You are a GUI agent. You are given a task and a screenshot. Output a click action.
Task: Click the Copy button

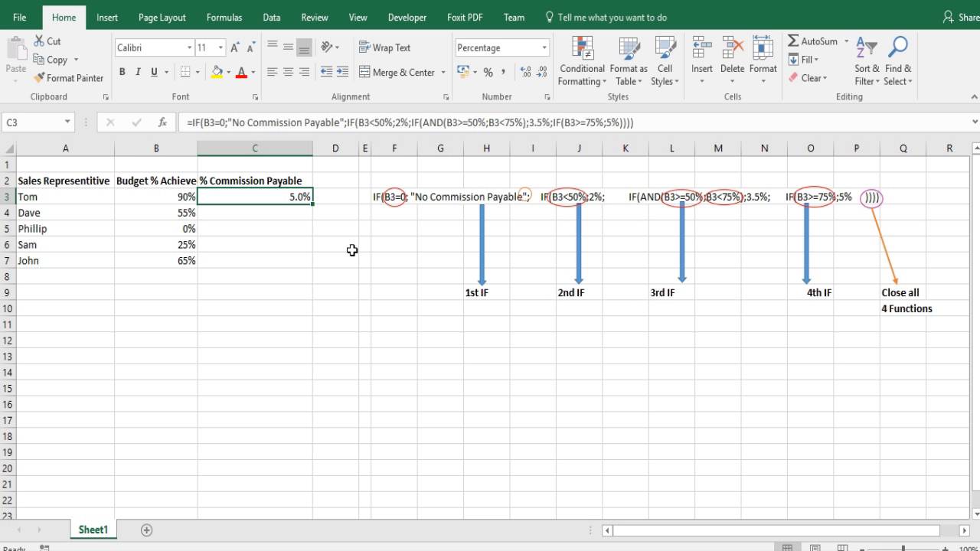(x=51, y=60)
